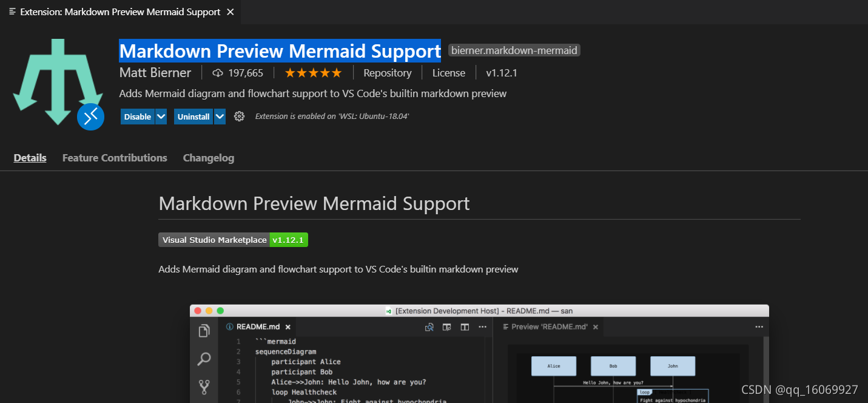Switch to the Feature Contributions tab
The width and height of the screenshot is (868, 403).
point(115,158)
